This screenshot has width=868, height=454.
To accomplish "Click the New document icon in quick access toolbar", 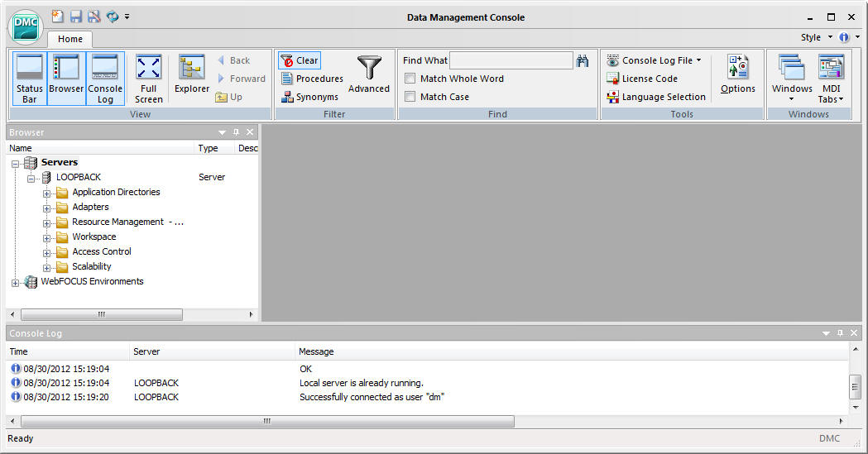I will click(x=58, y=17).
